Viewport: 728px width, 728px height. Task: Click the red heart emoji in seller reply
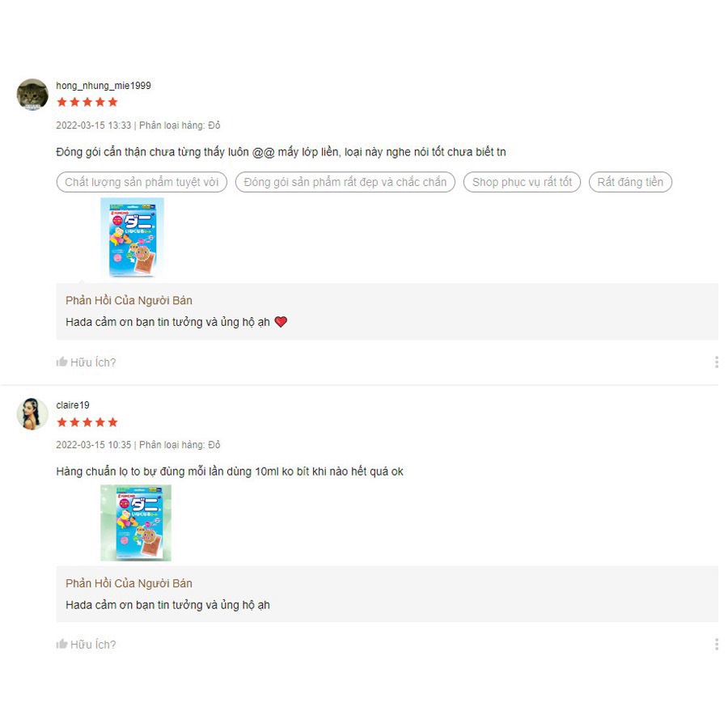click(281, 321)
